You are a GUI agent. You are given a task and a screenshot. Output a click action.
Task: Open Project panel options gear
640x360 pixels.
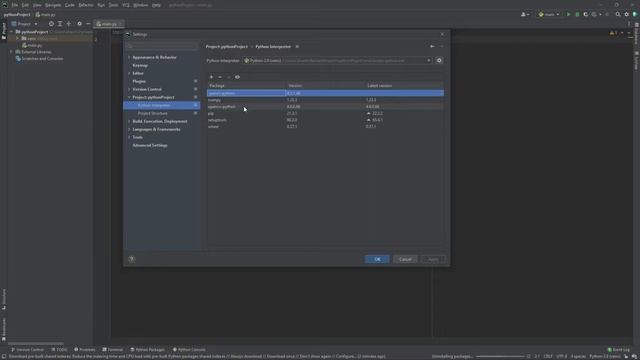pos(79,24)
